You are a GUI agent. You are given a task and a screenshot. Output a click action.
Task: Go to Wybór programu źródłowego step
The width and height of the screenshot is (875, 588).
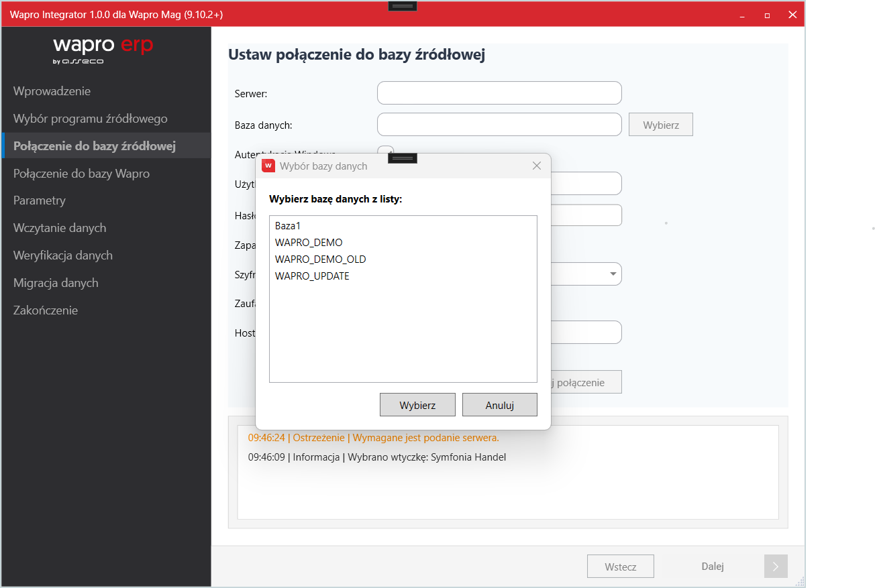pyautogui.click(x=91, y=119)
